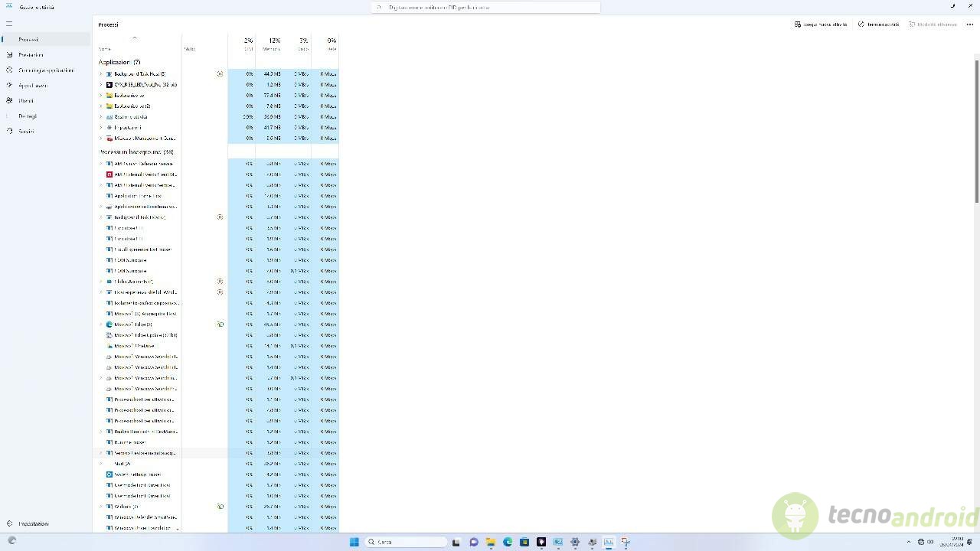Show hidden system tray icons
980x551 pixels.
point(909,542)
